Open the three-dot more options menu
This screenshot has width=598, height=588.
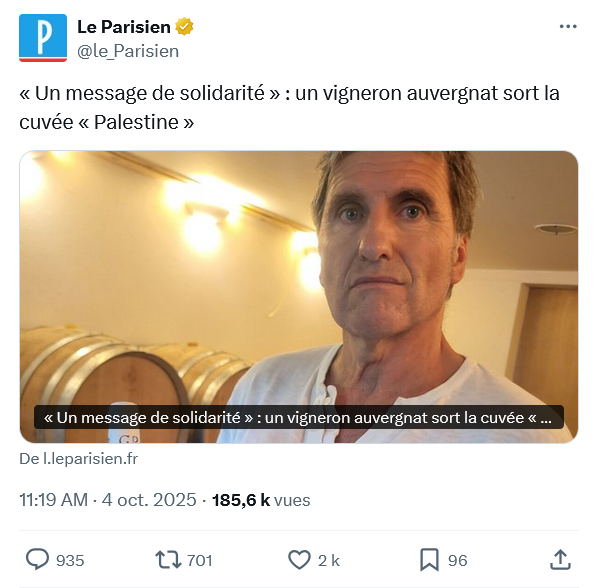pos(568,26)
